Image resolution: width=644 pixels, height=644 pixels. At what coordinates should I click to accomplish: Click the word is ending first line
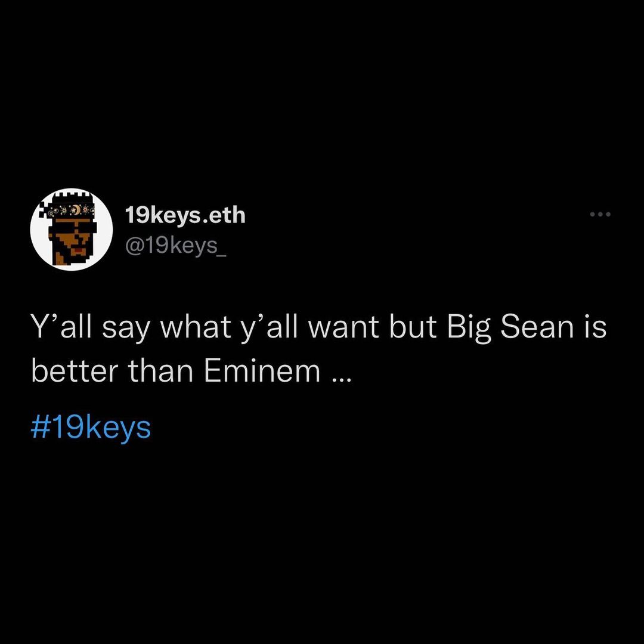pos(595,328)
